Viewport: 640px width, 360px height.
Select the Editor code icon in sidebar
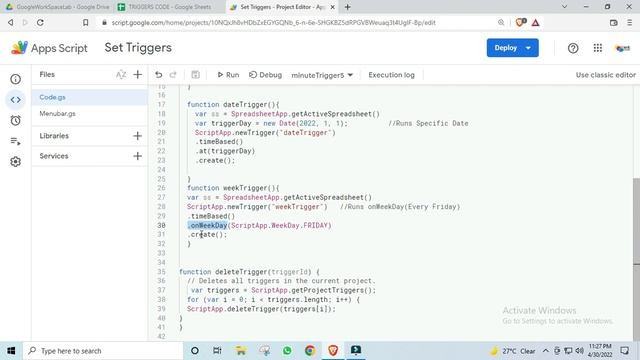click(16, 100)
